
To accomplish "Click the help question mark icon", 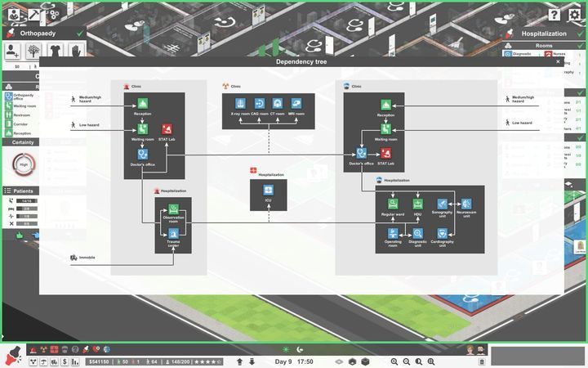I will coord(554,15).
